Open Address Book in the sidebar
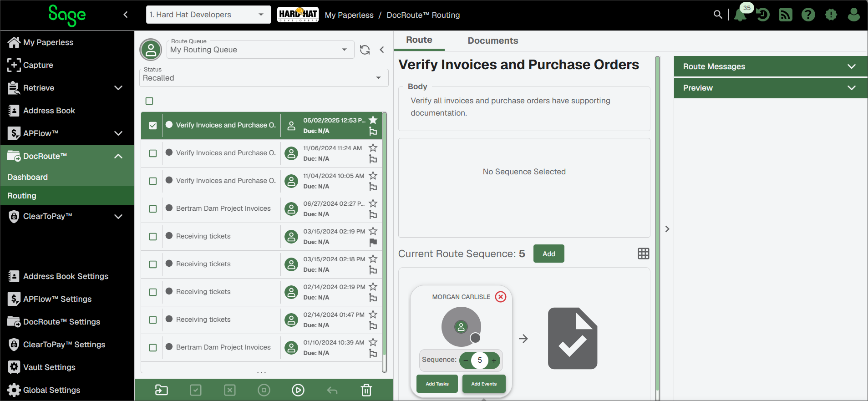 click(67, 111)
